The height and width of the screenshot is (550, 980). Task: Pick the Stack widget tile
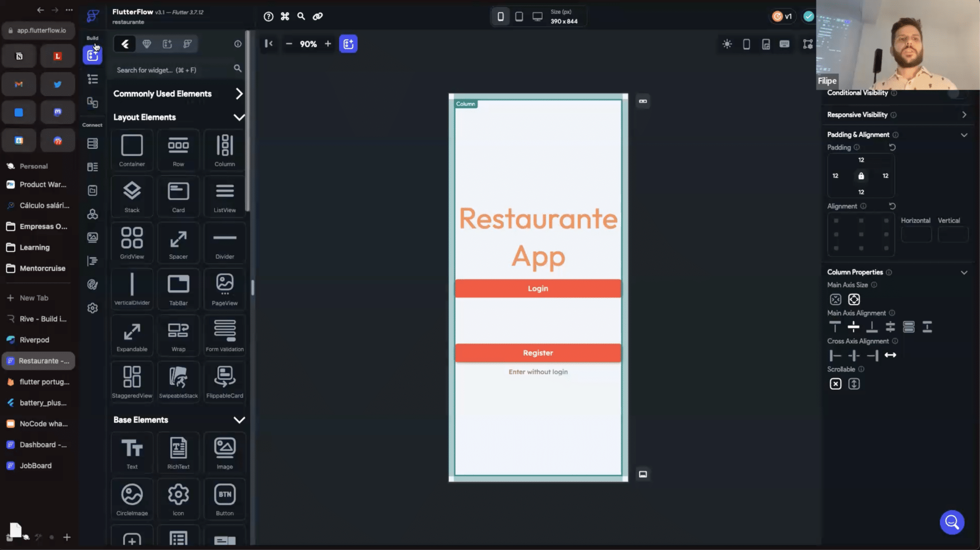(132, 196)
